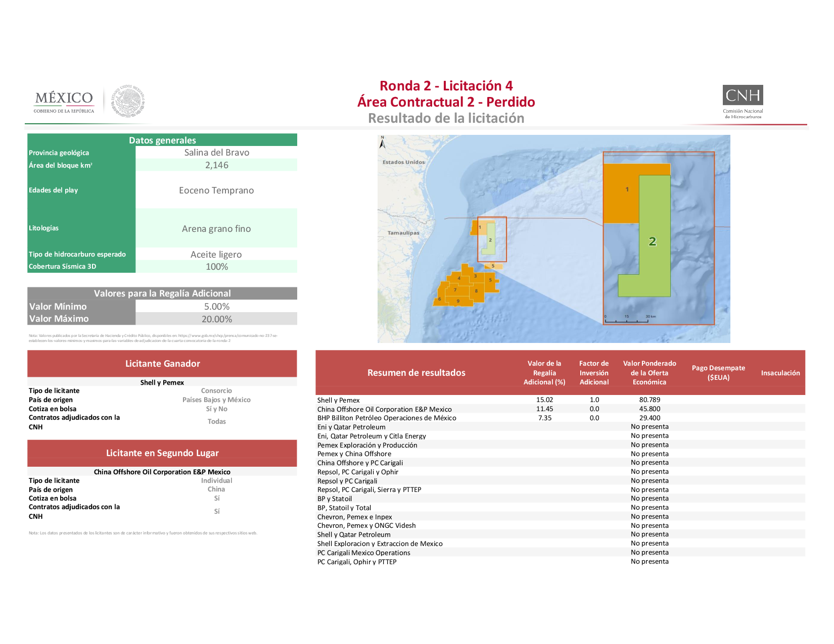Screen dimensions: 834x644
Task: Click the 'Licitante Ganador' header
Action: pyautogui.click(x=162, y=364)
